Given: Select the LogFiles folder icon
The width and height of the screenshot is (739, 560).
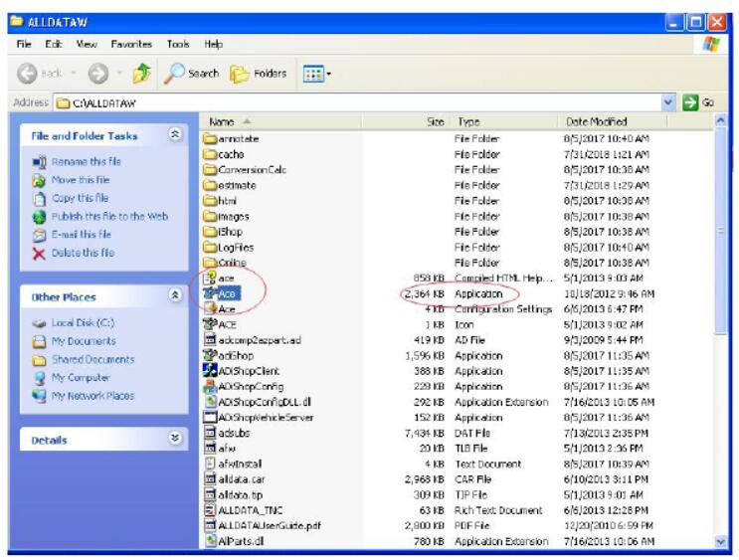Looking at the screenshot, I should tap(210, 248).
